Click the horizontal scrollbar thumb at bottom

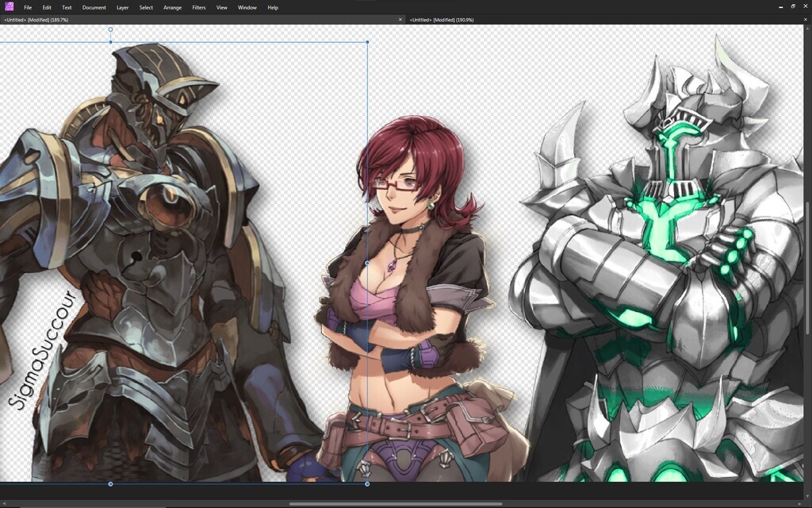(396, 503)
